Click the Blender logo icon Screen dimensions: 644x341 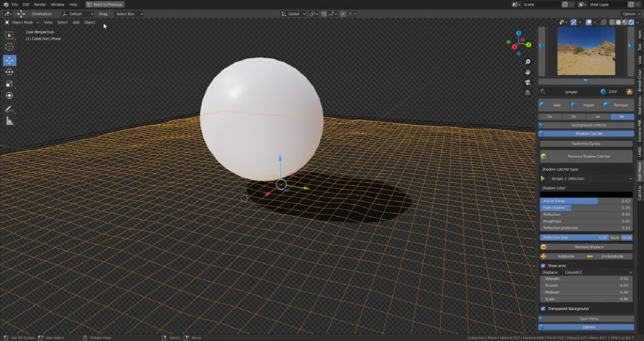(6, 4)
